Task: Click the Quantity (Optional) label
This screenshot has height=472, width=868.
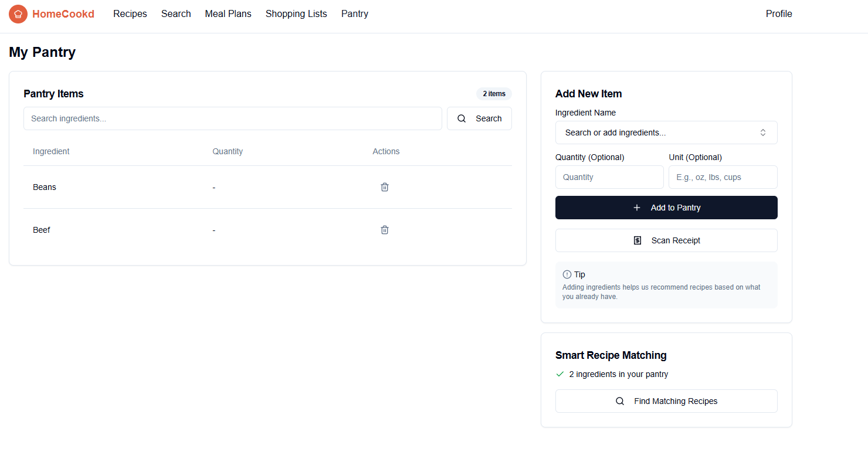Action: click(x=589, y=157)
